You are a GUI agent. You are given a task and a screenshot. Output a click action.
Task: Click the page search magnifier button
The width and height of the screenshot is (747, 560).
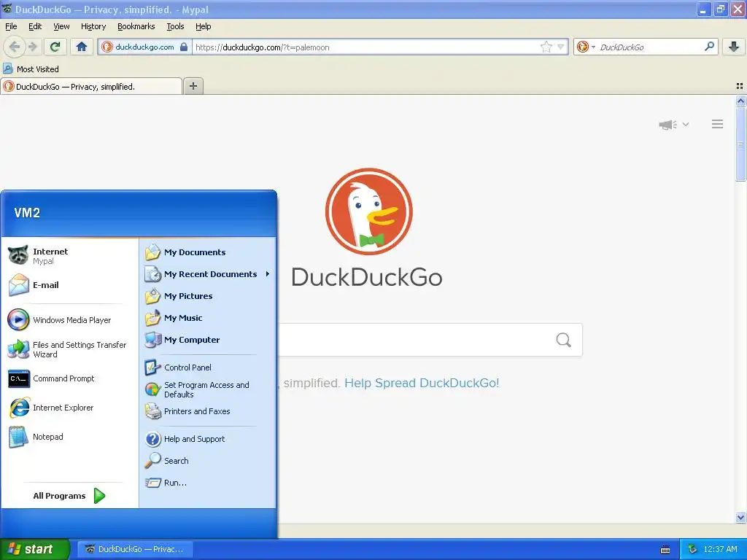564,340
